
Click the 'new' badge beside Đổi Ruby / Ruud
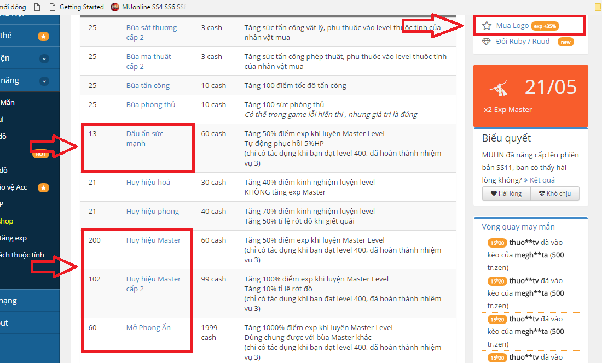click(565, 42)
